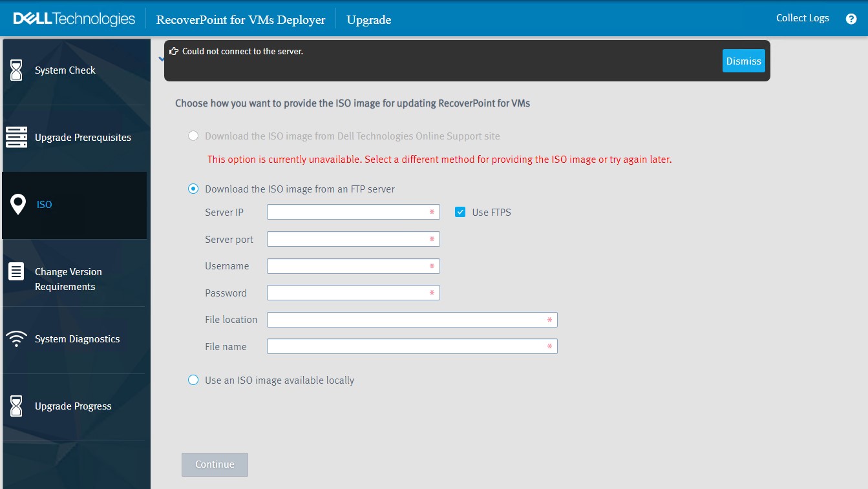868x489 pixels.
Task: Click the Dell Technologies logo
Action: [x=72, y=18]
